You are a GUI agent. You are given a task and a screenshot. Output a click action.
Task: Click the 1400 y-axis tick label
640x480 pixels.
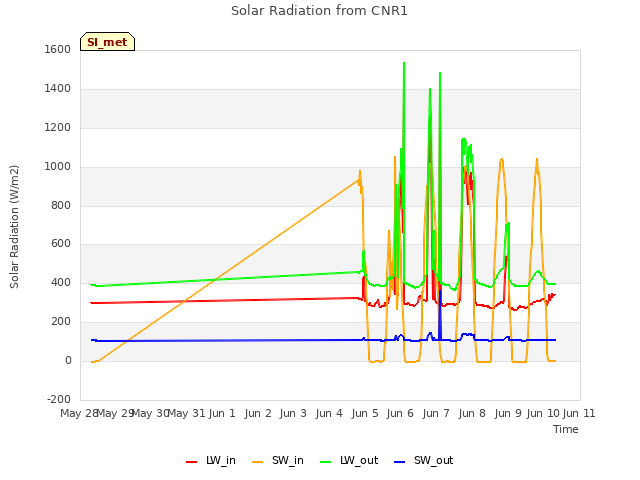[x=58, y=89]
